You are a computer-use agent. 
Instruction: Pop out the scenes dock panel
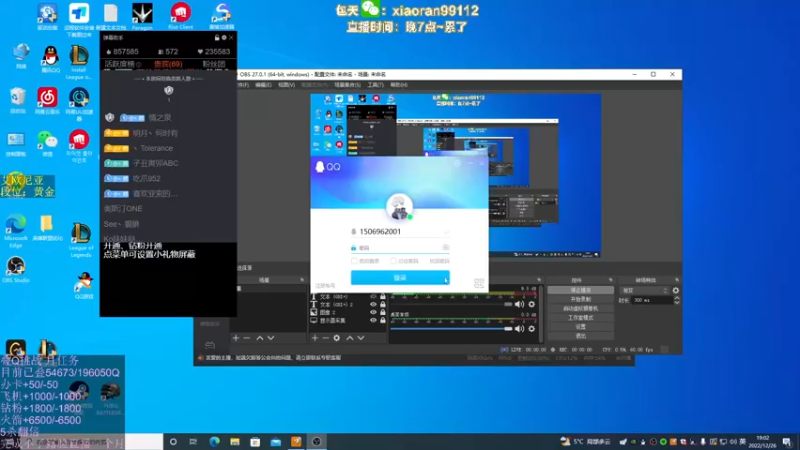pyautogui.click(x=302, y=280)
